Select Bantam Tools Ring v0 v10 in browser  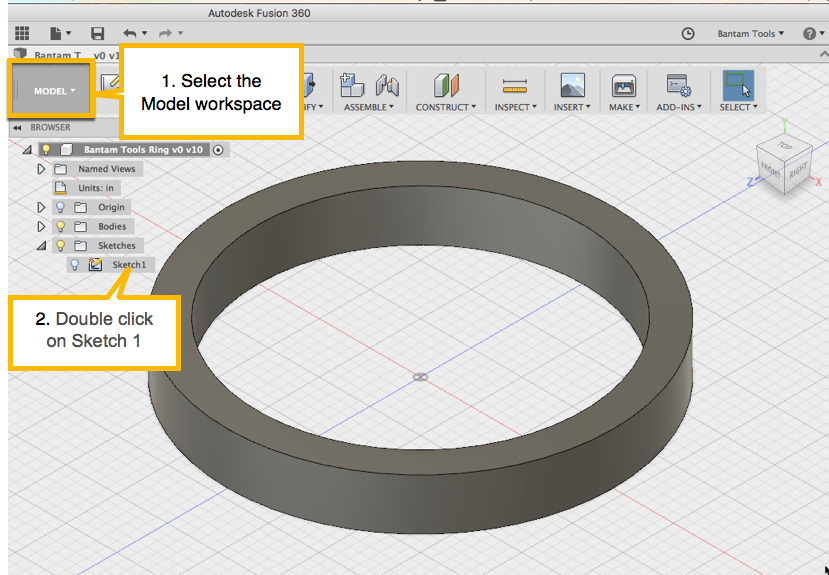click(143, 150)
